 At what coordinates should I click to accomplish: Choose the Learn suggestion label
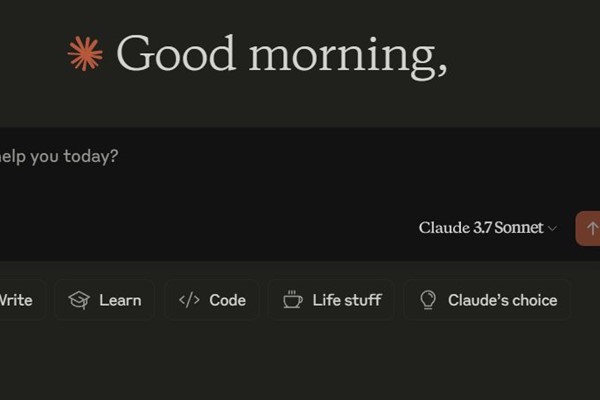pos(120,300)
